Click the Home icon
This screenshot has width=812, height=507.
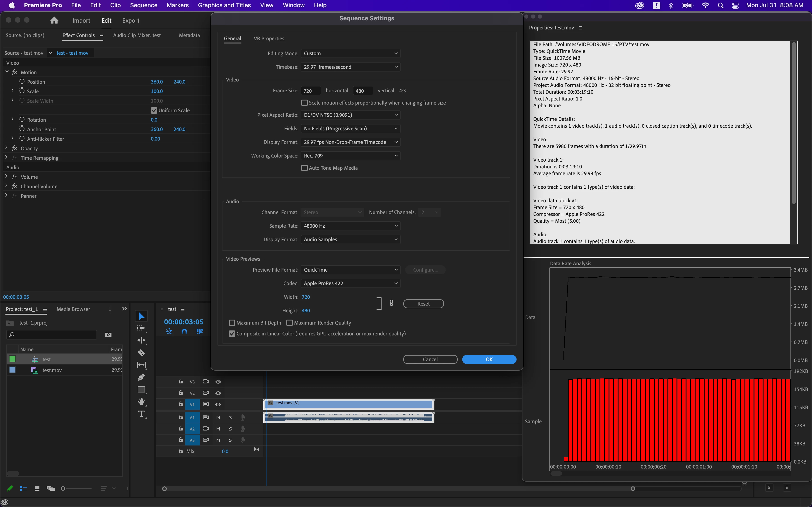point(54,20)
